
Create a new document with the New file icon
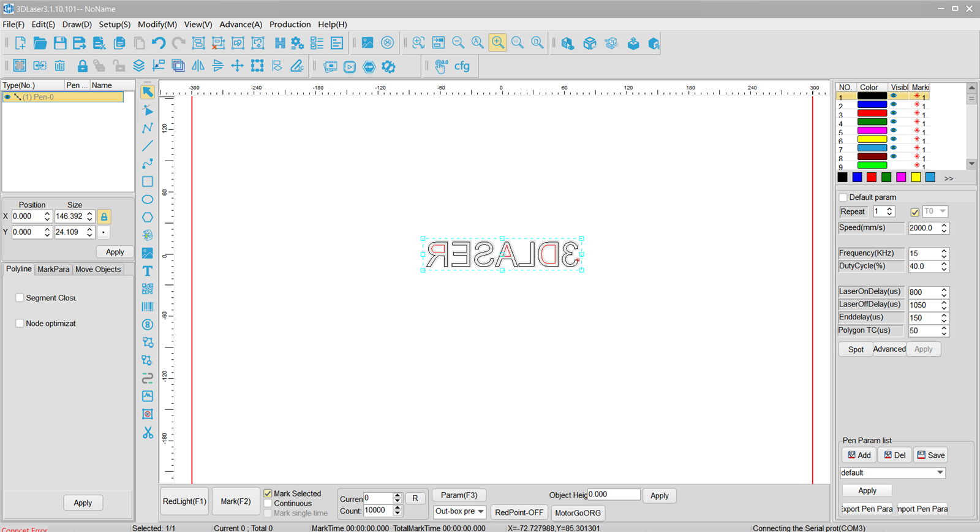20,43
